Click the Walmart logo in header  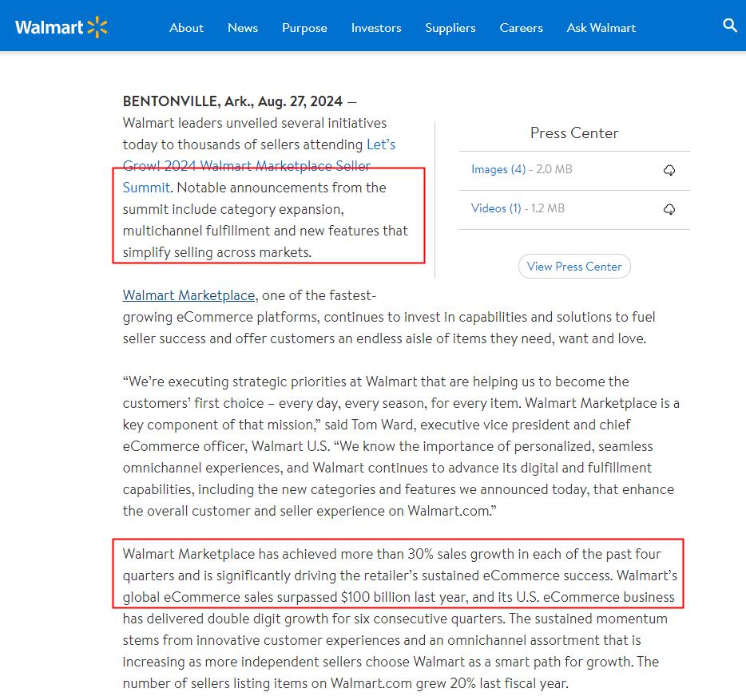click(x=61, y=27)
